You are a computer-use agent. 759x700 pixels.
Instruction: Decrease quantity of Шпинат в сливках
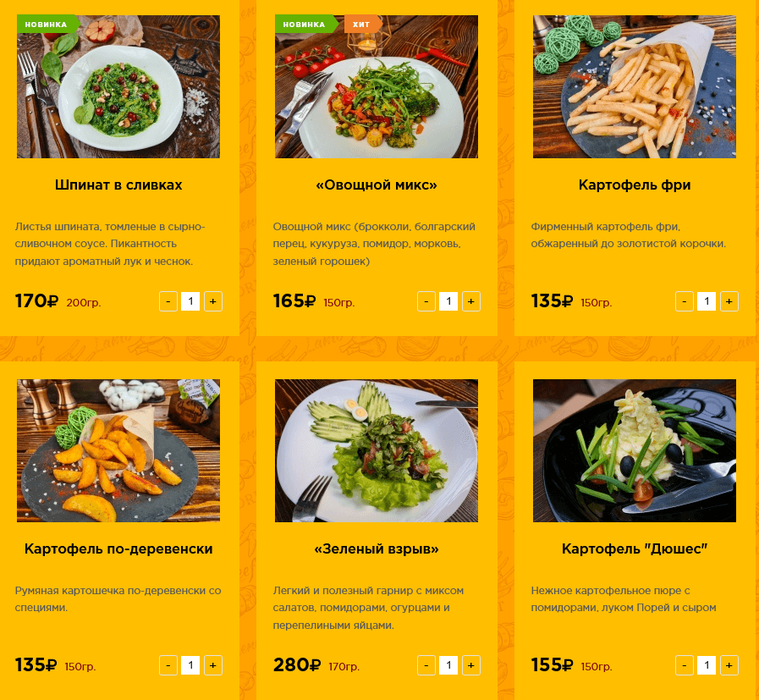click(x=168, y=301)
